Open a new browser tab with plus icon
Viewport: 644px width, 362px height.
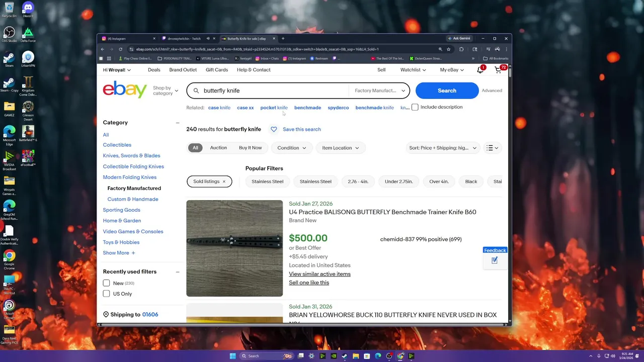[283, 39]
